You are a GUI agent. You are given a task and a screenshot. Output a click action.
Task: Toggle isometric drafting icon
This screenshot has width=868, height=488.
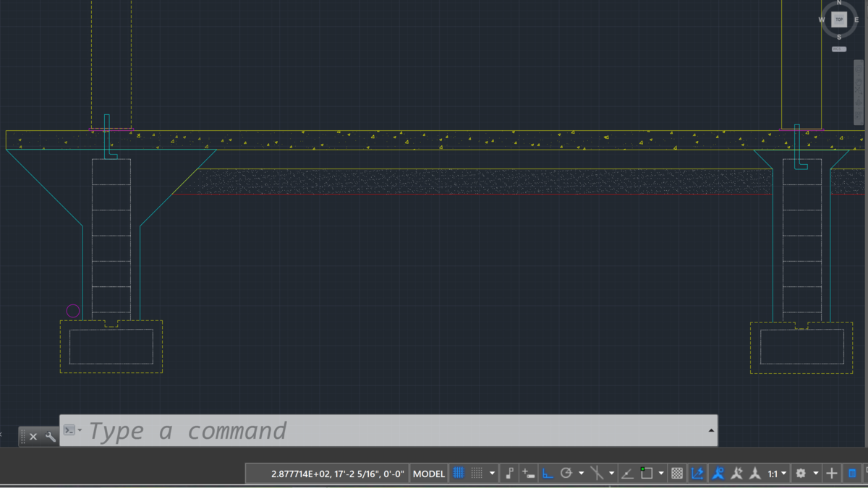(597, 474)
